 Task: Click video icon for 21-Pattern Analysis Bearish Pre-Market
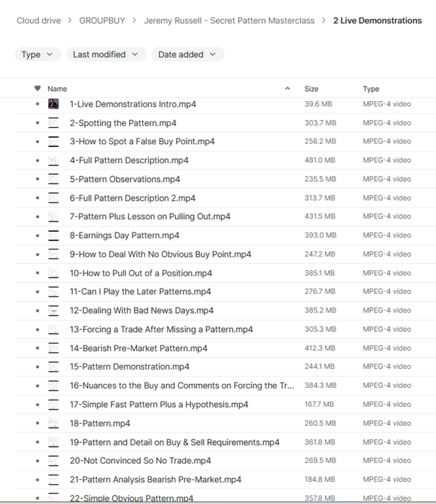tap(53, 480)
